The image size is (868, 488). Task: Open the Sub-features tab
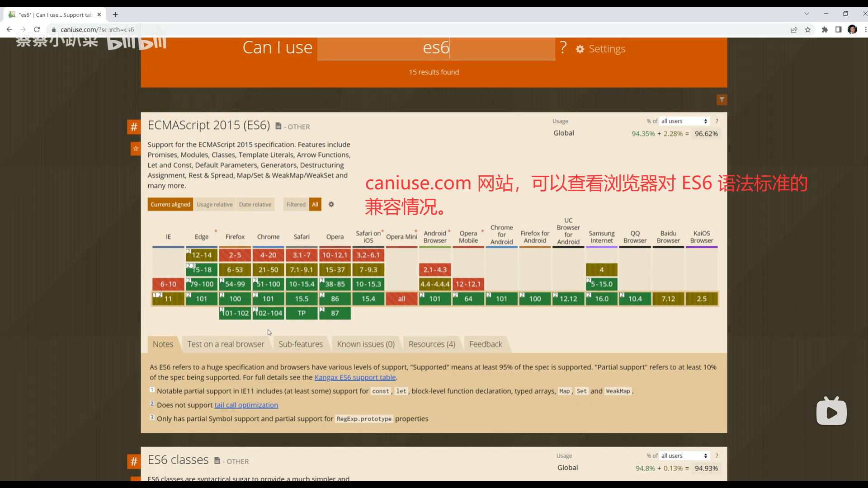pyautogui.click(x=300, y=344)
